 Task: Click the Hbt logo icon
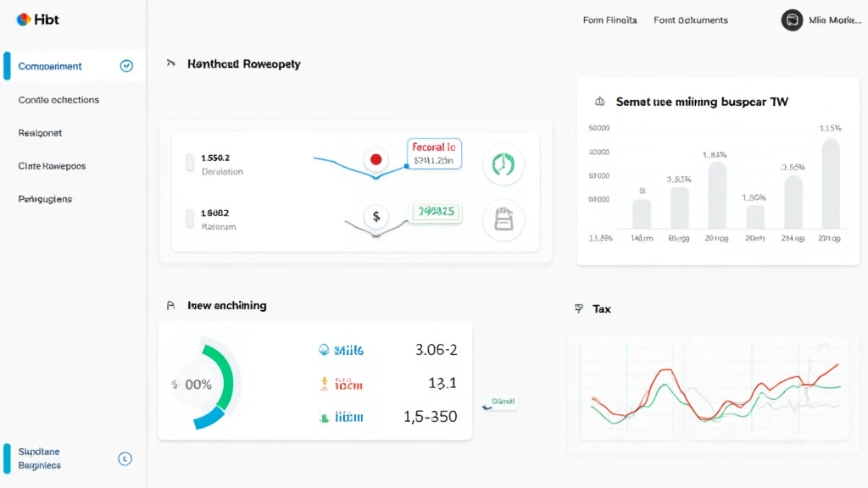click(24, 19)
